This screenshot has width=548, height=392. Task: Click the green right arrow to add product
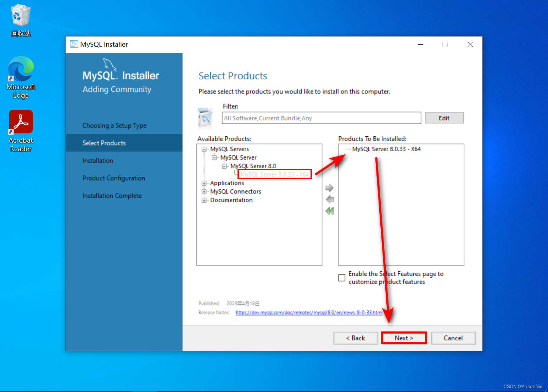pos(330,188)
